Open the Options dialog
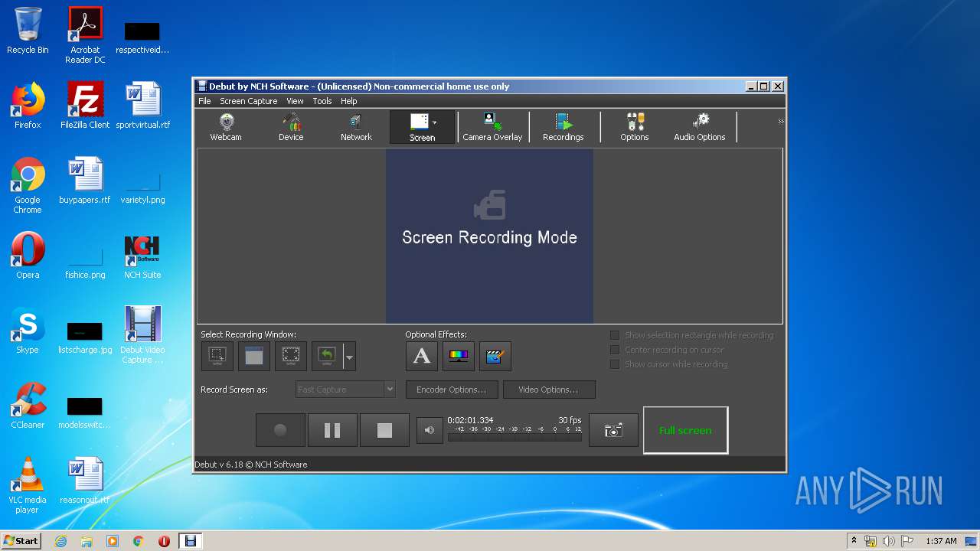 (x=635, y=127)
